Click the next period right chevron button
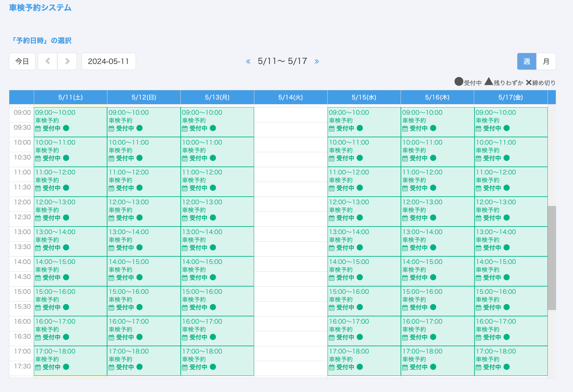The width and height of the screenshot is (573, 392). pyautogui.click(x=67, y=61)
